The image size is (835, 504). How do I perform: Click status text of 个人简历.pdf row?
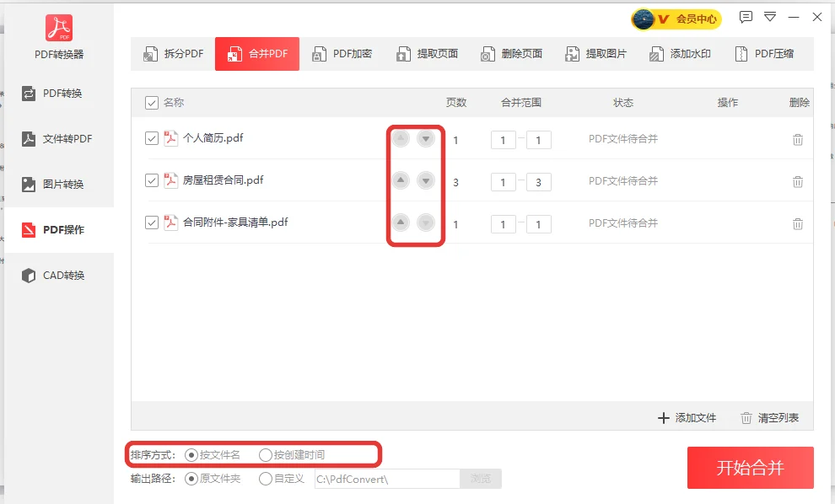[623, 139]
